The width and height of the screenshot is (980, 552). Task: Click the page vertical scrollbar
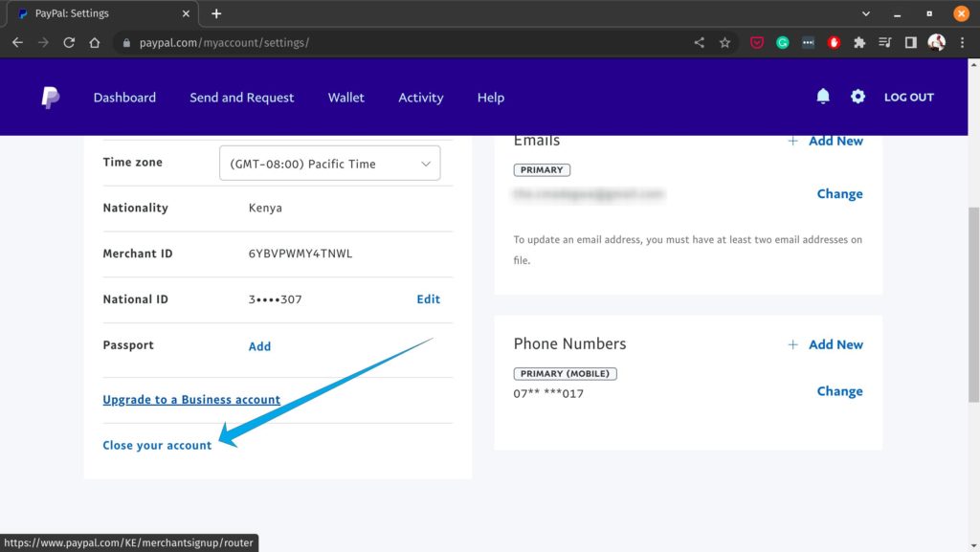tap(973, 305)
